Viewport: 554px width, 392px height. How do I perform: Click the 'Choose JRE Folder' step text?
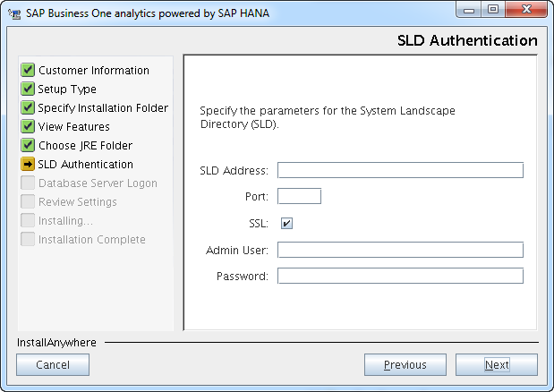[x=86, y=146]
